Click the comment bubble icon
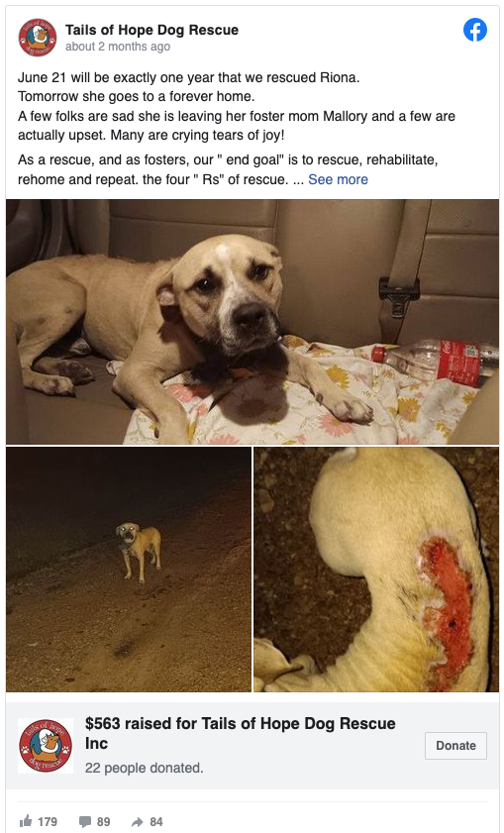Image resolution: width=504 pixels, height=833 pixels. coord(85,822)
